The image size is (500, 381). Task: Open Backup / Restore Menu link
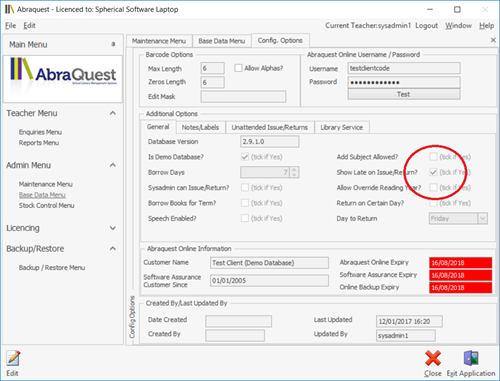click(52, 268)
